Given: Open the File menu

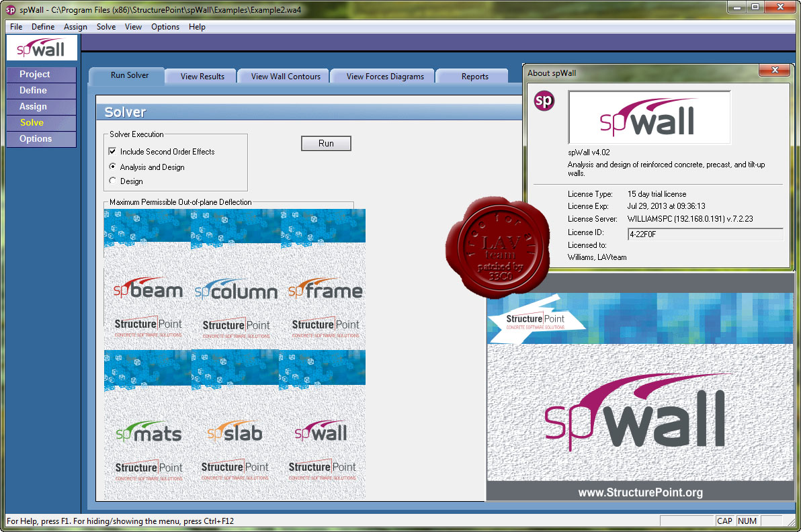Looking at the screenshot, I should pos(16,27).
